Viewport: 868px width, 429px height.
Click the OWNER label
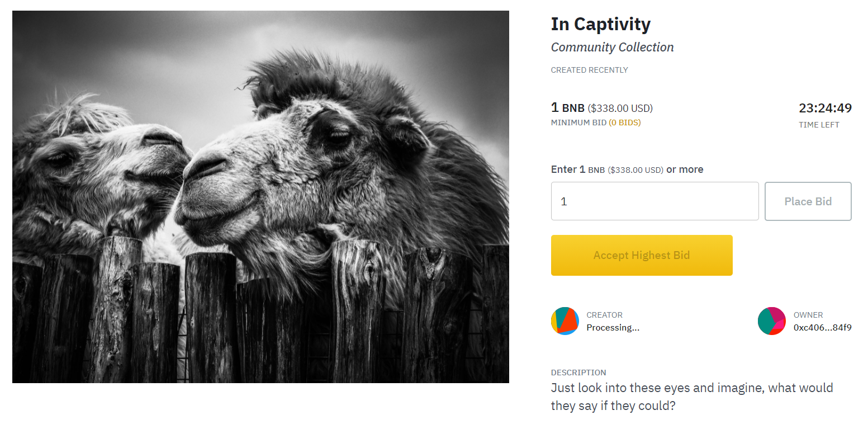pyautogui.click(x=808, y=315)
